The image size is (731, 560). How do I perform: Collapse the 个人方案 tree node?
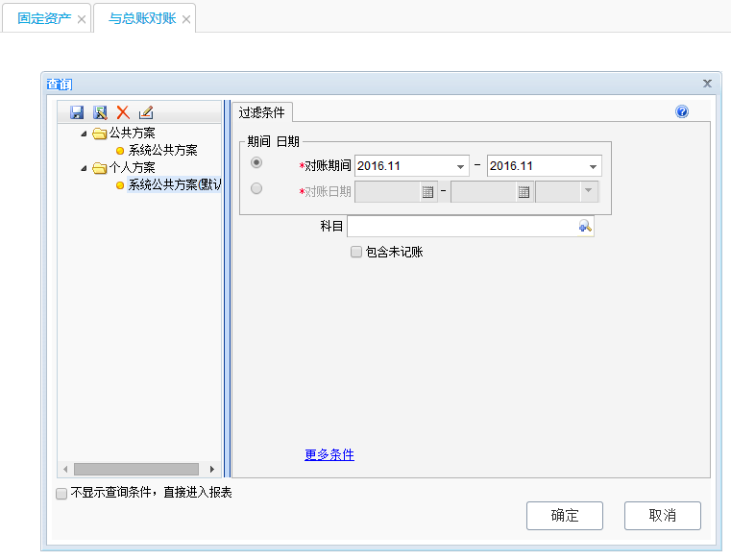84,168
